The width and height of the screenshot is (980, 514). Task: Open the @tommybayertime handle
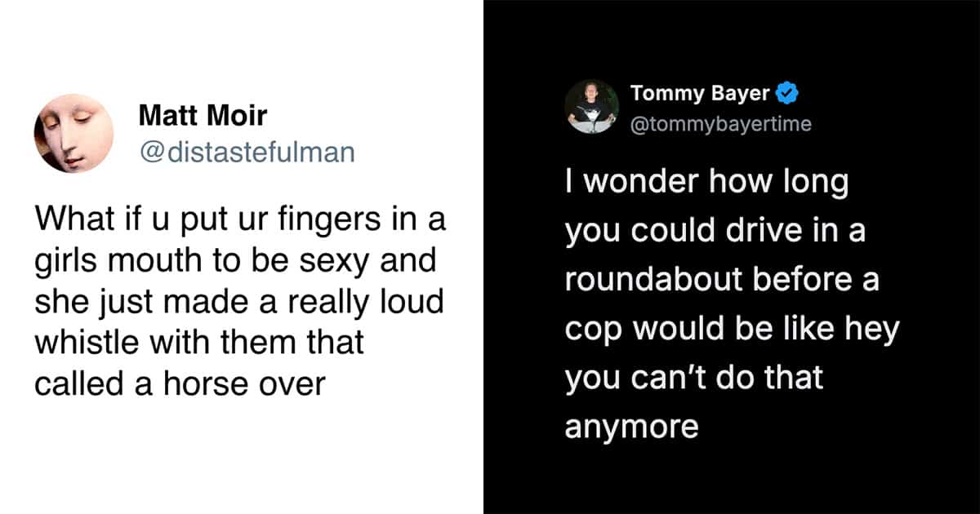pyautogui.click(x=720, y=123)
